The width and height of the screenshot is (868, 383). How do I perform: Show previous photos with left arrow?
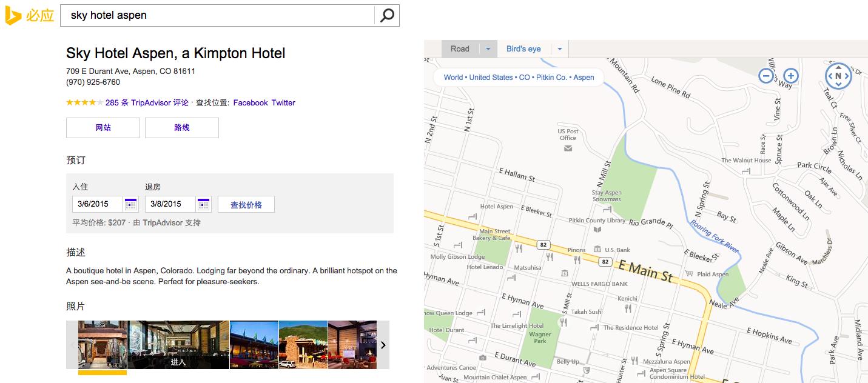(73, 345)
